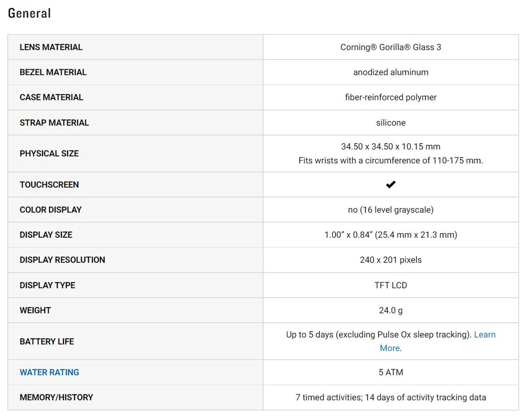
Task: Select the Physical Size label
Action: point(49,153)
